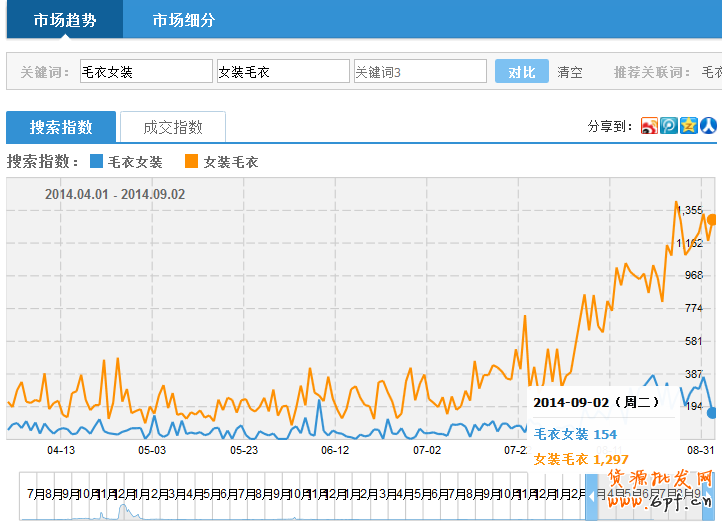
Task: Click the timeline range slider left handle
Action: (x=592, y=495)
